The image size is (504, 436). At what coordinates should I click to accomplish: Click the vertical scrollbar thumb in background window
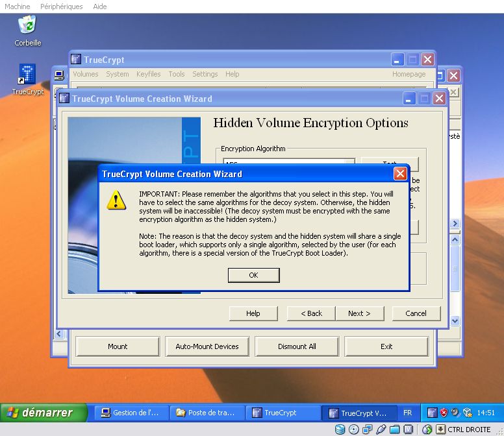point(455,268)
